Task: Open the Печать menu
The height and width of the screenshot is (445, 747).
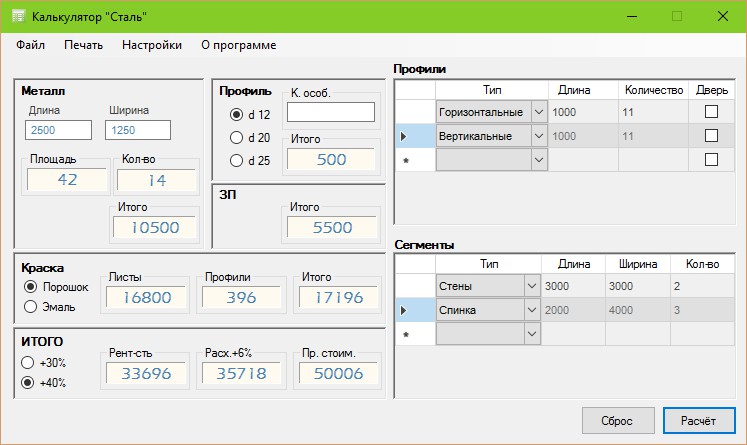Action: 83,45
